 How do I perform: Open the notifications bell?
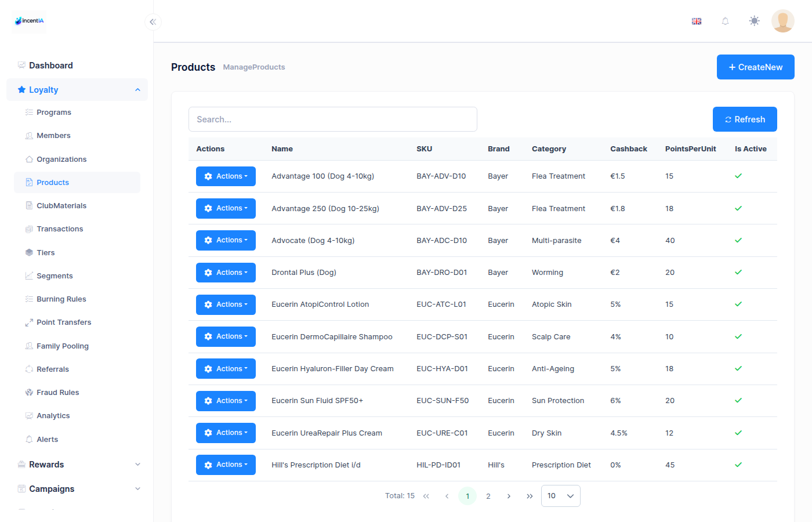coord(725,21)
